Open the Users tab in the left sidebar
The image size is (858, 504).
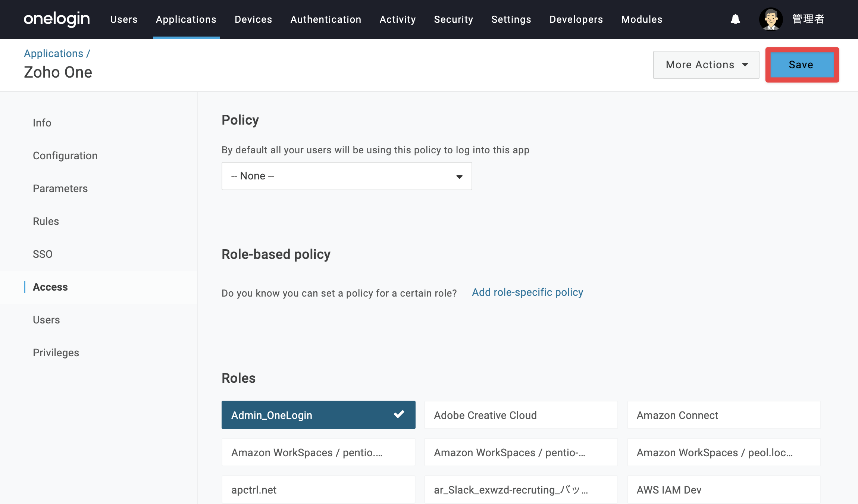point(46,320)
